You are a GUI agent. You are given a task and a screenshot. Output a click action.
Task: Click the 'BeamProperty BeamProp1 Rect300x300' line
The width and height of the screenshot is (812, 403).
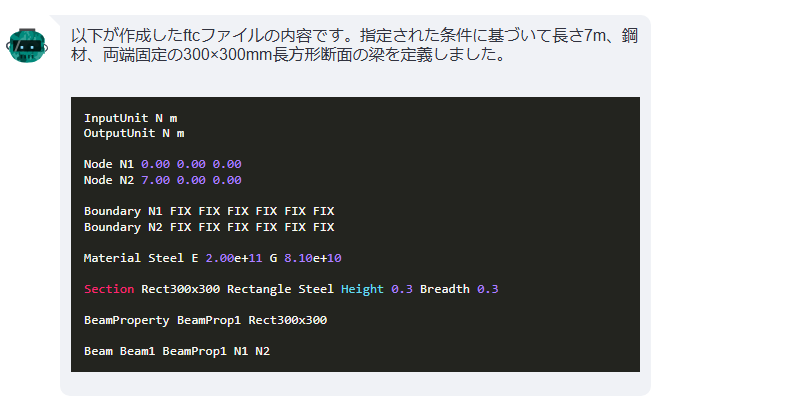[x=206, y=320]
